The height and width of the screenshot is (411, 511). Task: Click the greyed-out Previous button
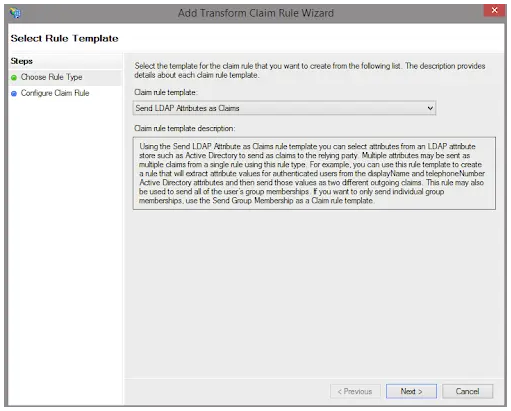tap(355, 391)
